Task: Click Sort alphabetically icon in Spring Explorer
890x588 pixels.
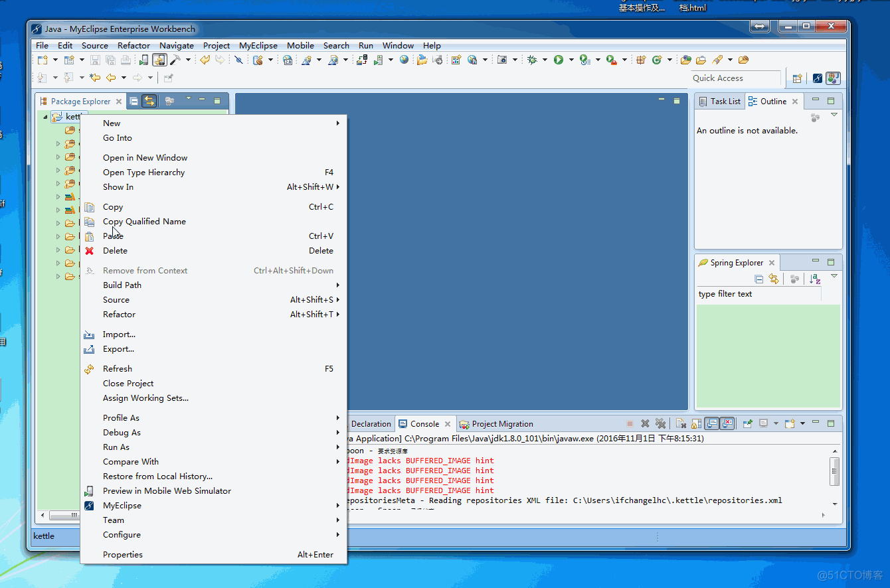Action: (x=815, y=279)
